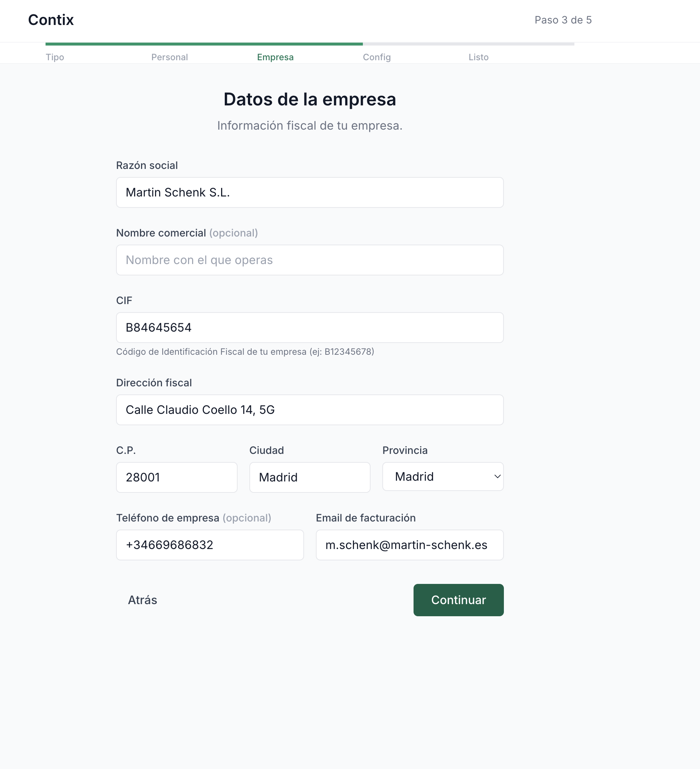Select the Email de facturación field
The width and height of the screenshot is (700, 769).
click(409, 545)
